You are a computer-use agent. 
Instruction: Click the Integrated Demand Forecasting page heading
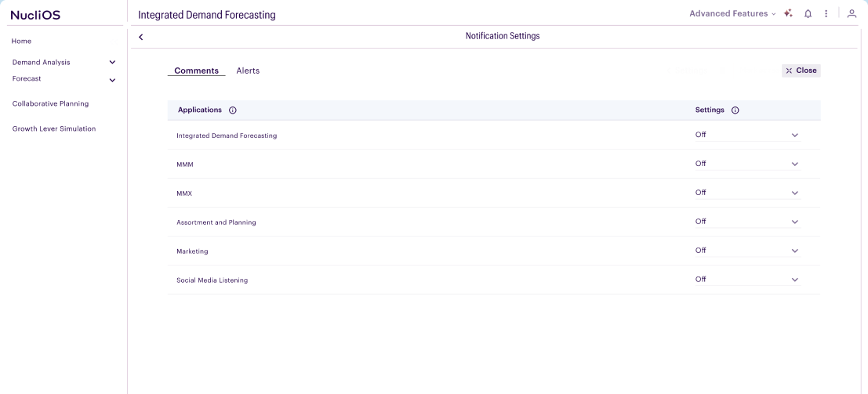click(x=206, y=15)
